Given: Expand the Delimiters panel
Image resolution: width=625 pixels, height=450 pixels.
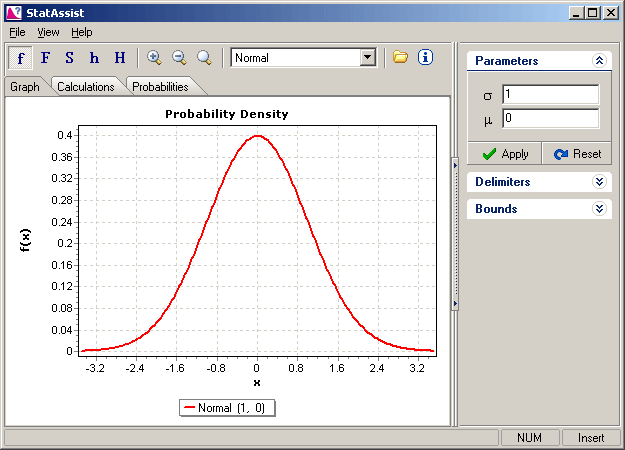Looking at the screenshot, I should [599, 182].
